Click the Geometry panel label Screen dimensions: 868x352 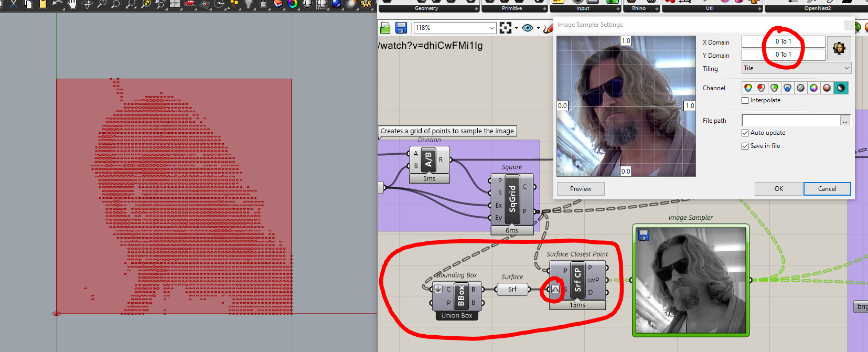coord(426,8)
